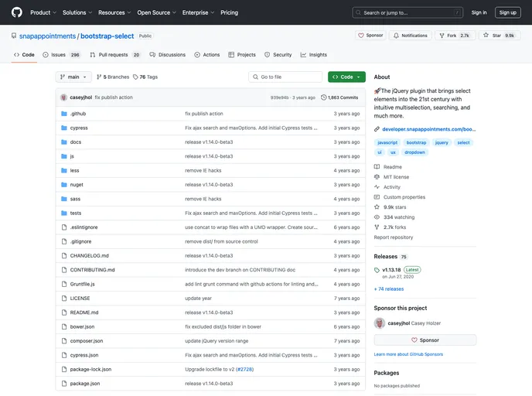Switch to the Pull requests tab

point(114,55)
